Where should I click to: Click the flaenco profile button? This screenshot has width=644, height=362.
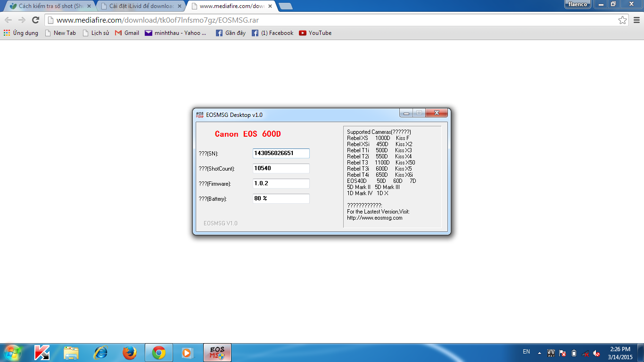578,4
